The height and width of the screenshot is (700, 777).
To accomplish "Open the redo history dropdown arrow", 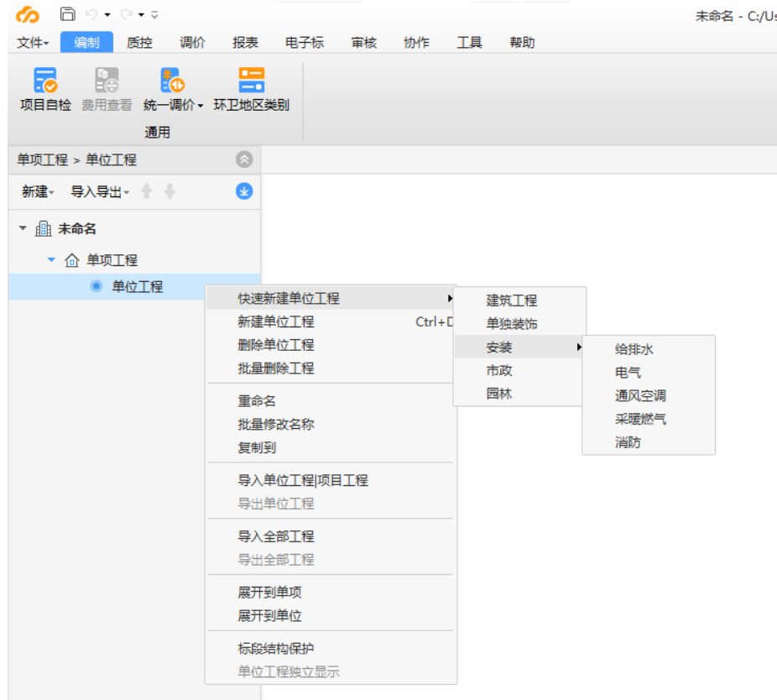I will [x=141, y=15].
